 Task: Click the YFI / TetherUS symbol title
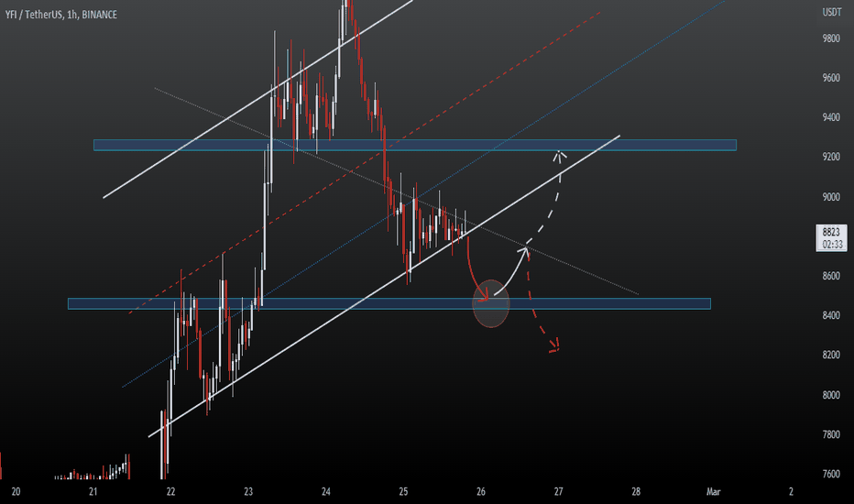click(61, 15)
